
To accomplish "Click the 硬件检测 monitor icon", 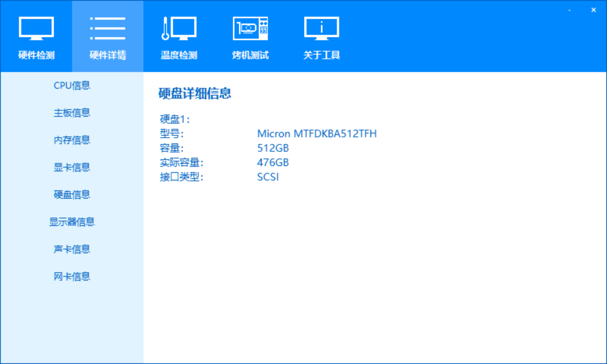I will [36, 28].
